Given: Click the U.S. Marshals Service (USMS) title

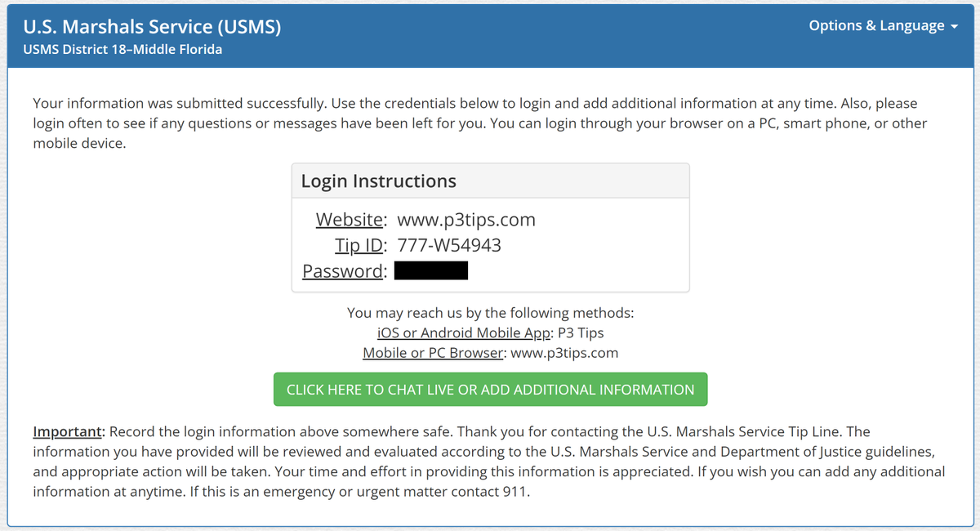Looking at the screenshot, I should point(153,27).
